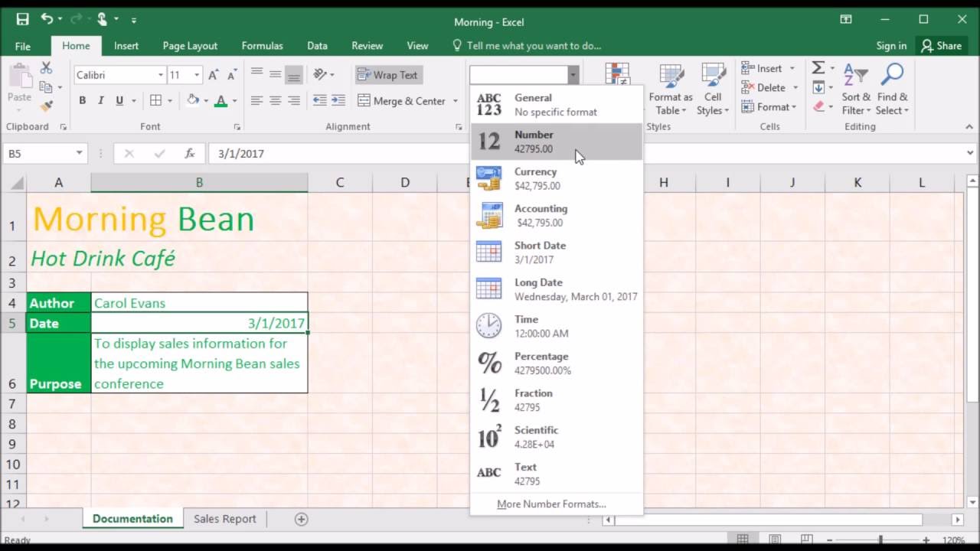Select cell B4 Carol Evans

[x=199, y=303]
